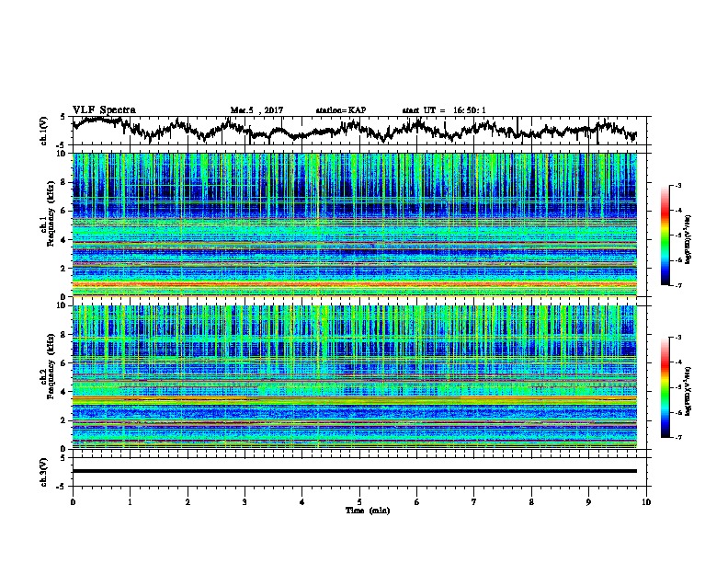This screenshot has width=728, height=563.
Task: Click the '-3' tick on ch.2 colorbar
Action: (x=677, y=338)
